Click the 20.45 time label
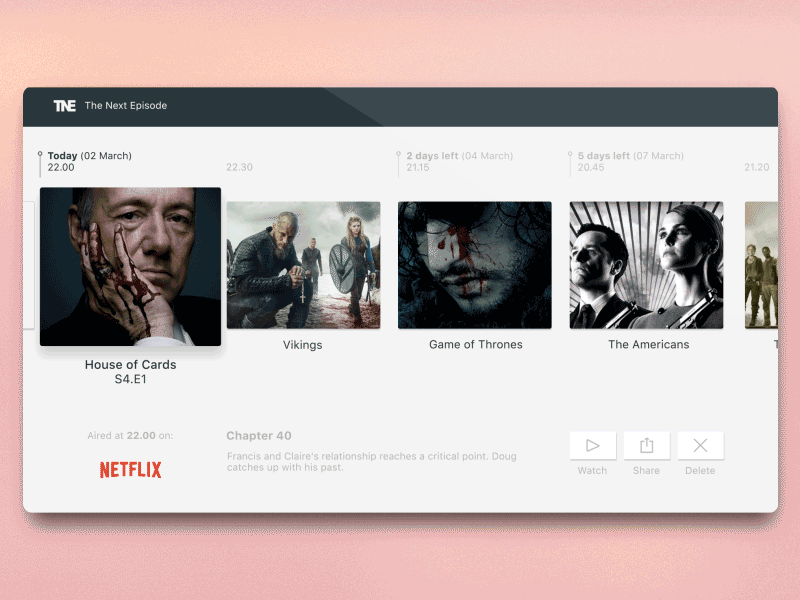The height and width of the screenshot is (600, 800). [x=591, y=167]
